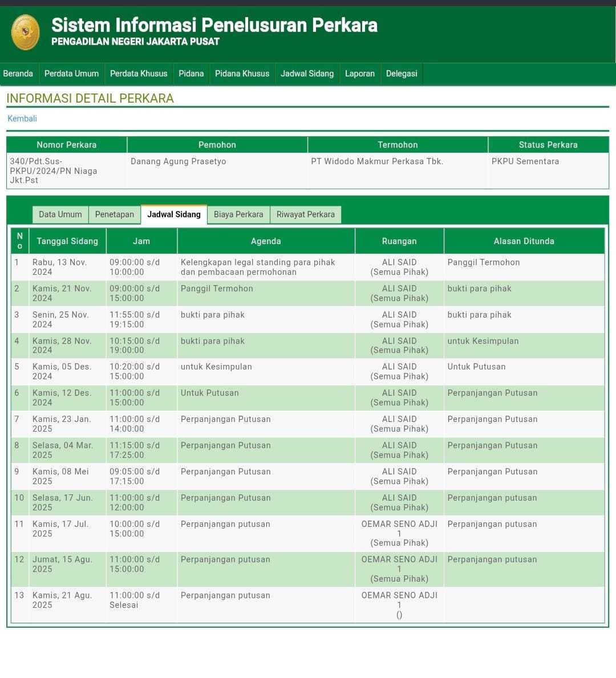Image resolution: width=616 pixels, height=678 pixels.
Task: Click the PKPU Sementara status value
Action: 525,161
